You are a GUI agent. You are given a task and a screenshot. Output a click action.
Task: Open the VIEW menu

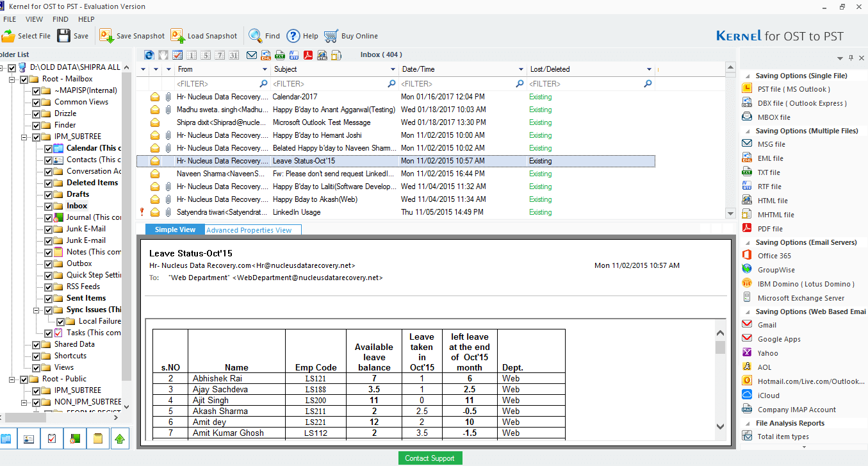(35, 19)
